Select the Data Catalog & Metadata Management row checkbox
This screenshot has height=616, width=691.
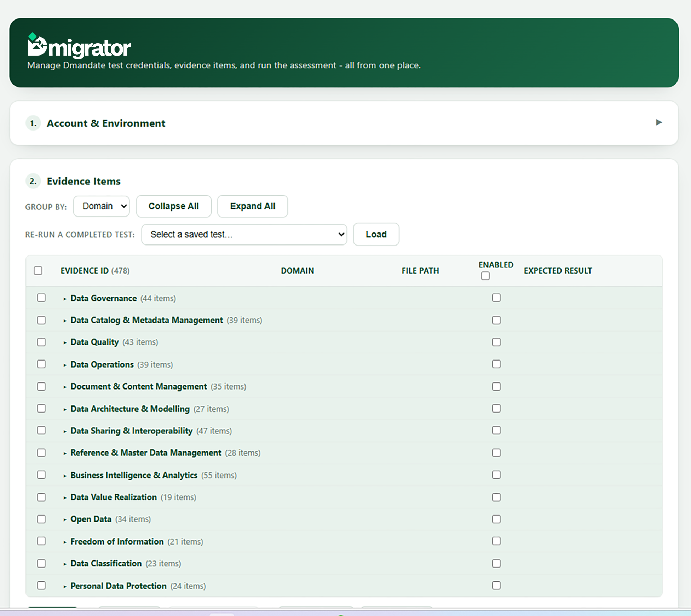41,320
